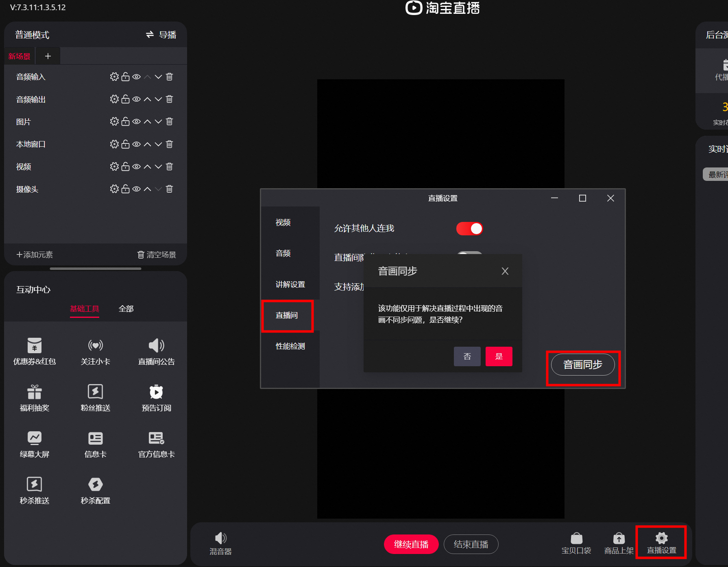
Task: Toggle lock on 音频输出 element
Action: tap(125, 99)
